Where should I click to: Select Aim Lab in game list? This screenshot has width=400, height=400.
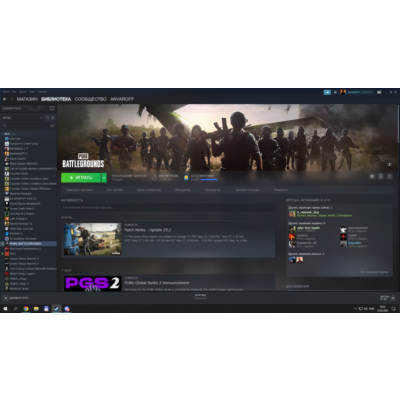15,139
